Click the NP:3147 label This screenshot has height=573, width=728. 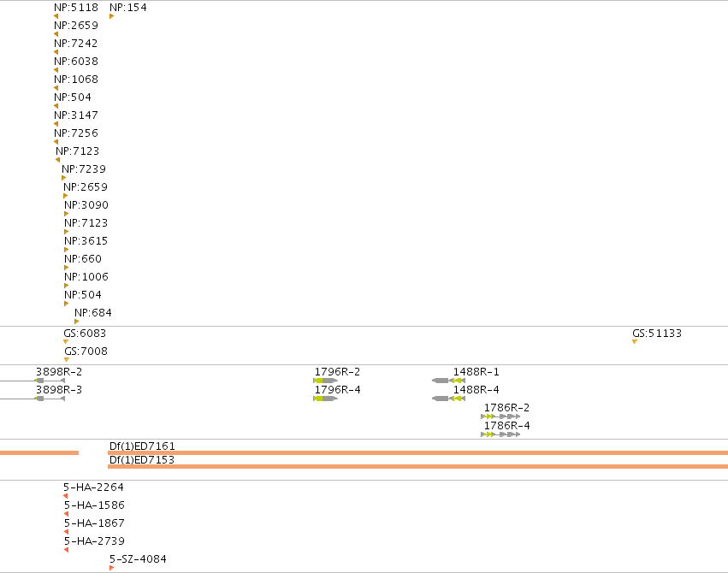pyautogui.click(x=76, y=115)
